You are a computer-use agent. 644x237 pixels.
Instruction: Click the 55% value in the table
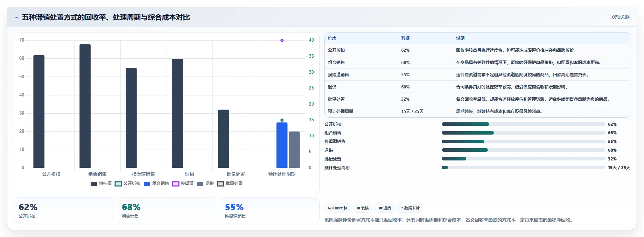[405, 75]
